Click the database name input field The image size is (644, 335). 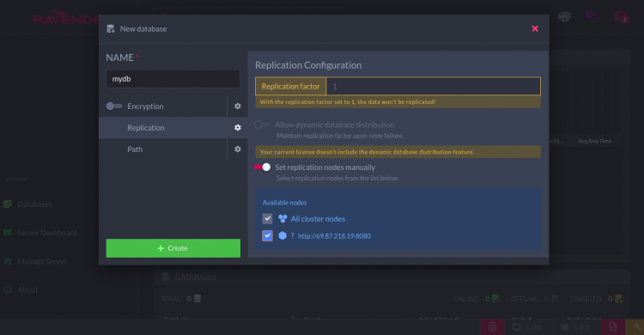[x=173, y=79]
